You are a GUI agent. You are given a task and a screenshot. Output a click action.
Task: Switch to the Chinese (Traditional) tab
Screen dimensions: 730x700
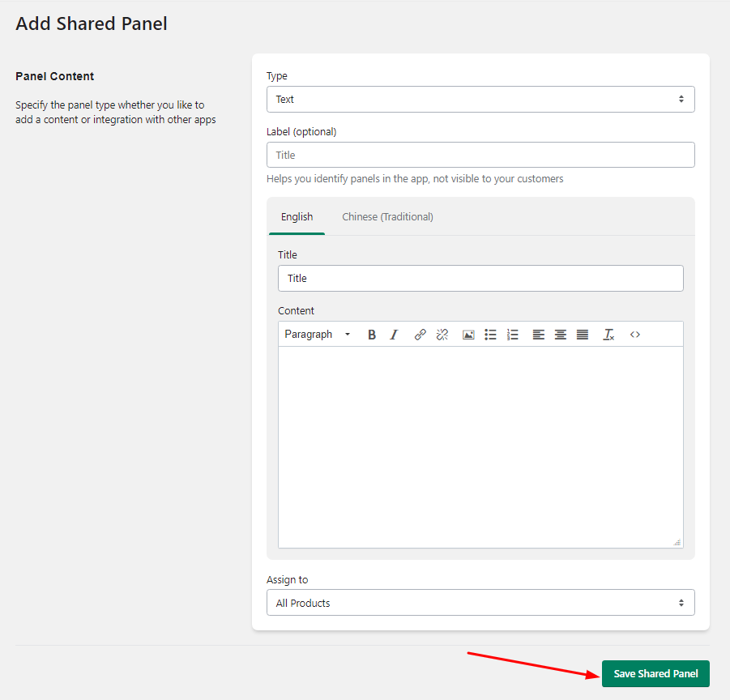(387, 217)
